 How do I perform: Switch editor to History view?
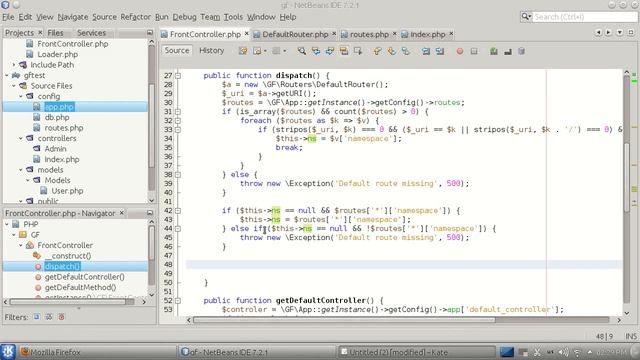click(211, 50)
